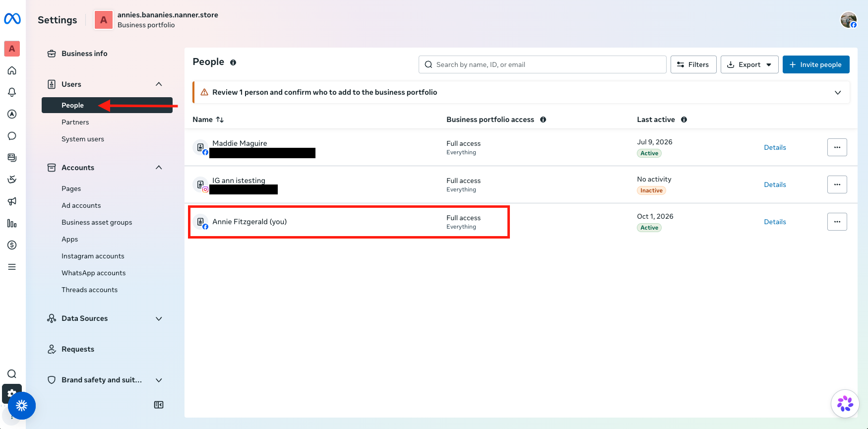Open the bar chart insights icon

click(12, 223)
